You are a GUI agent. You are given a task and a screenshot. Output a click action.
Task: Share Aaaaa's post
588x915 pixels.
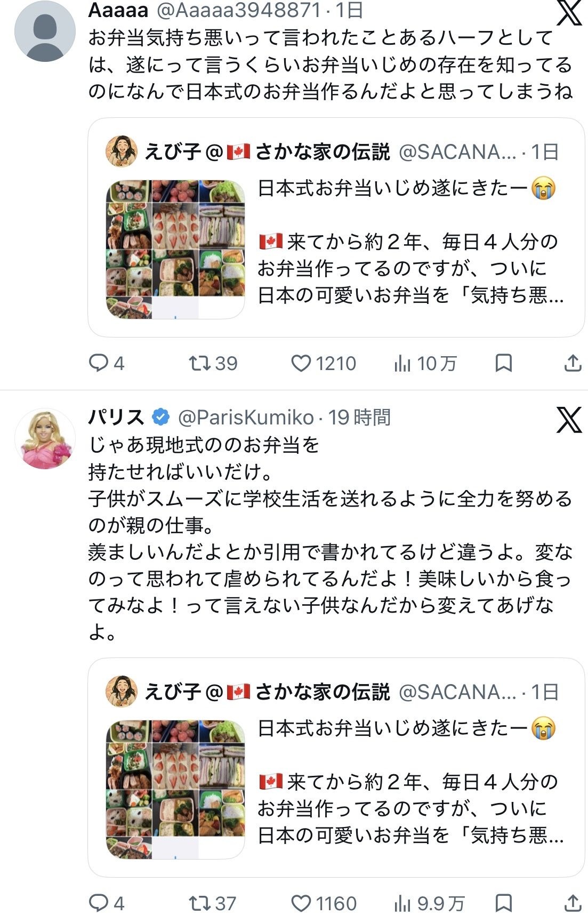pos(573,363)
